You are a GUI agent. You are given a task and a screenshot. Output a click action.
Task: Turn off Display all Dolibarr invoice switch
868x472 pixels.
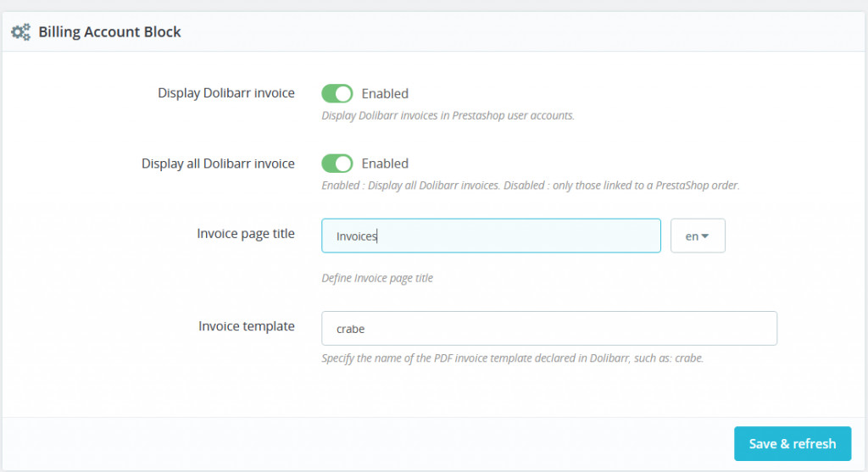click(337, 164)
